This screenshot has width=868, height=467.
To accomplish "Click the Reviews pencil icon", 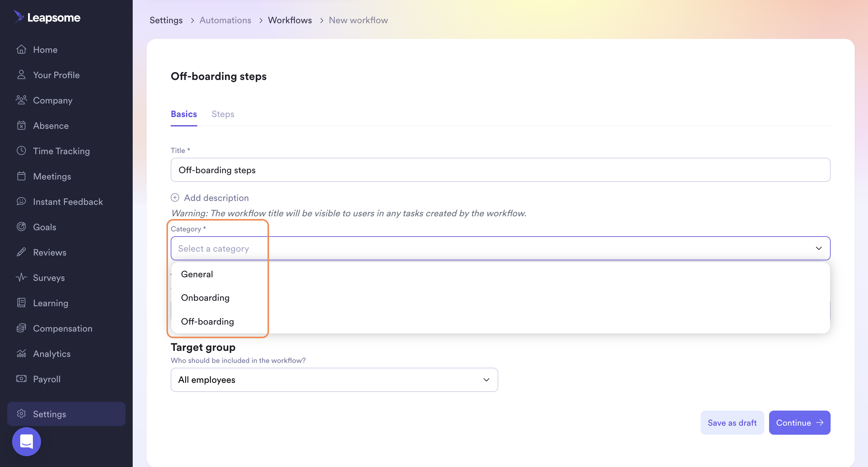I will pos(21,252).
